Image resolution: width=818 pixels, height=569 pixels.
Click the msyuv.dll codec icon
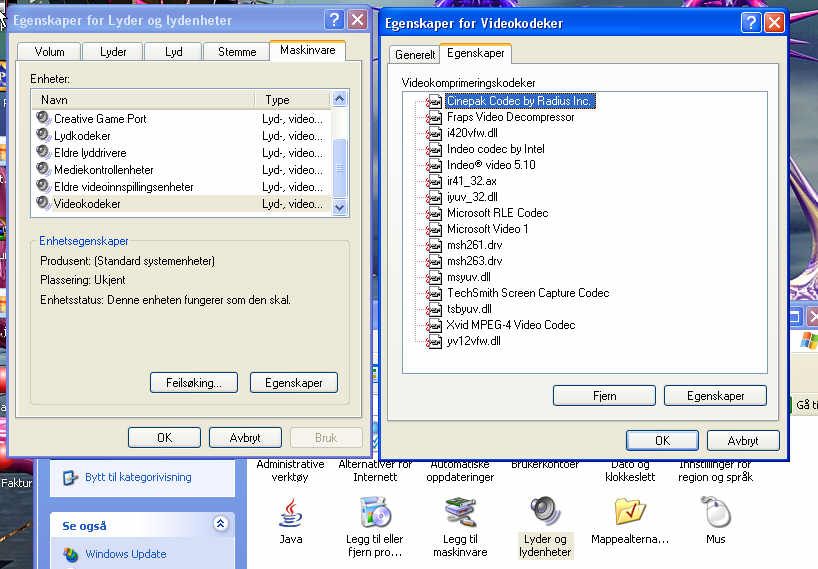tap(434, 277)
